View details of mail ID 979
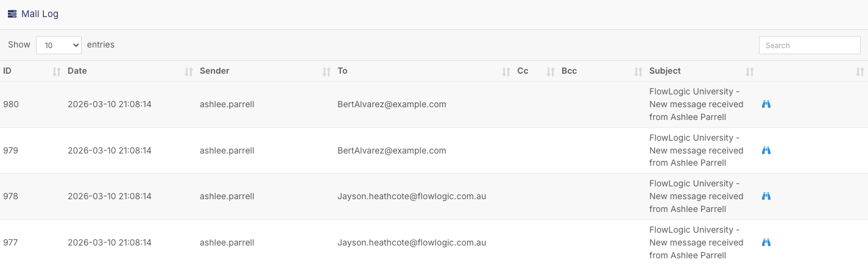 point(766,150)
